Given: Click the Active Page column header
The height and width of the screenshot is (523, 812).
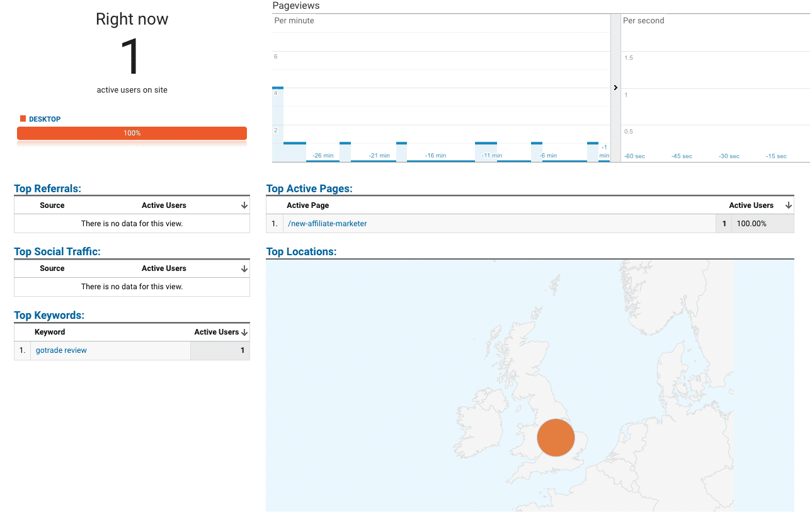Looking at the screenshot, I should pos(308,205).
